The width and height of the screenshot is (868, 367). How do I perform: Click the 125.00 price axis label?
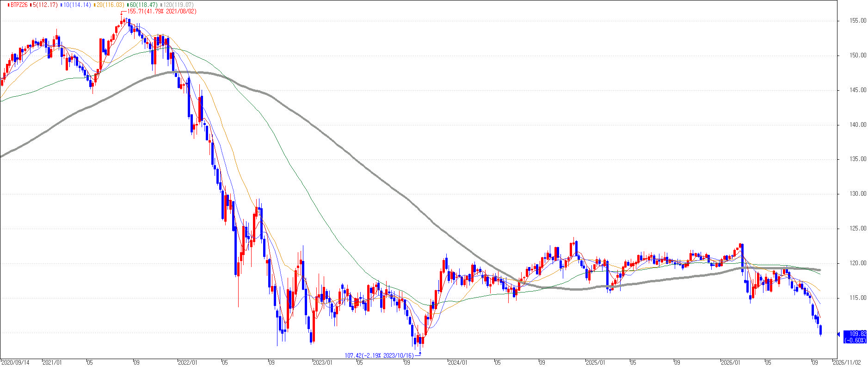pos(858,229)
